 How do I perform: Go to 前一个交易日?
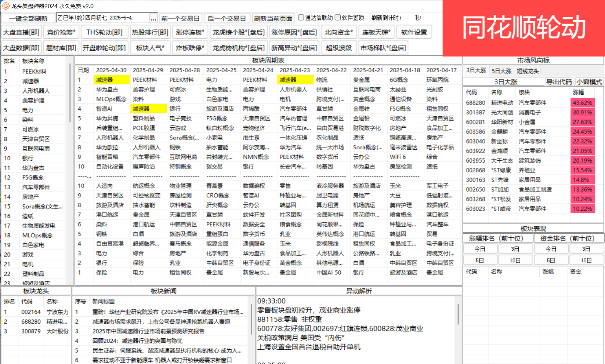[180, 18]
